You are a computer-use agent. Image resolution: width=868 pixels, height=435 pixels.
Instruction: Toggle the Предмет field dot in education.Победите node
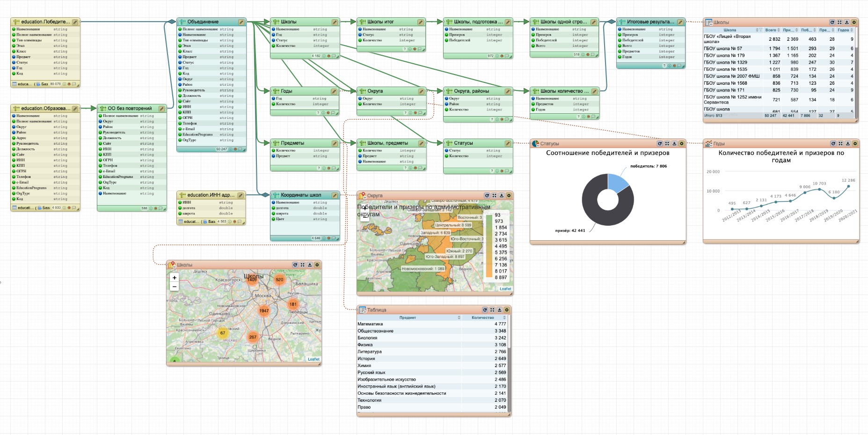point(14,57)
